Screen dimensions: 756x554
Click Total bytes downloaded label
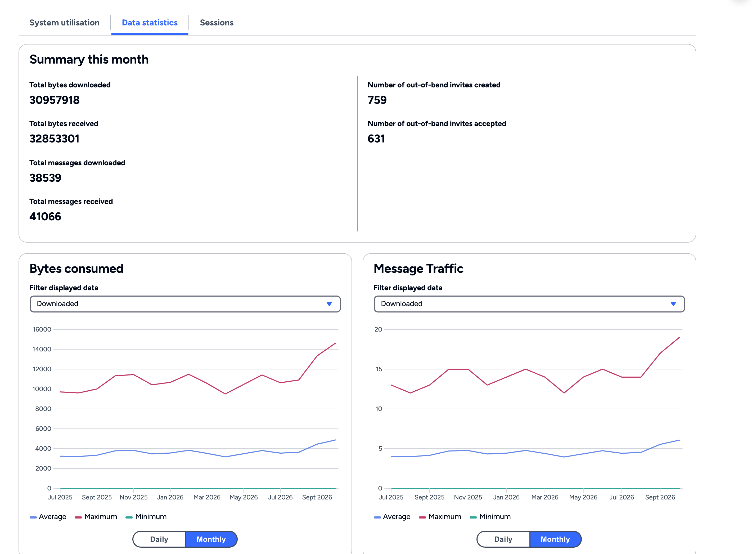[x=70, y=85]
